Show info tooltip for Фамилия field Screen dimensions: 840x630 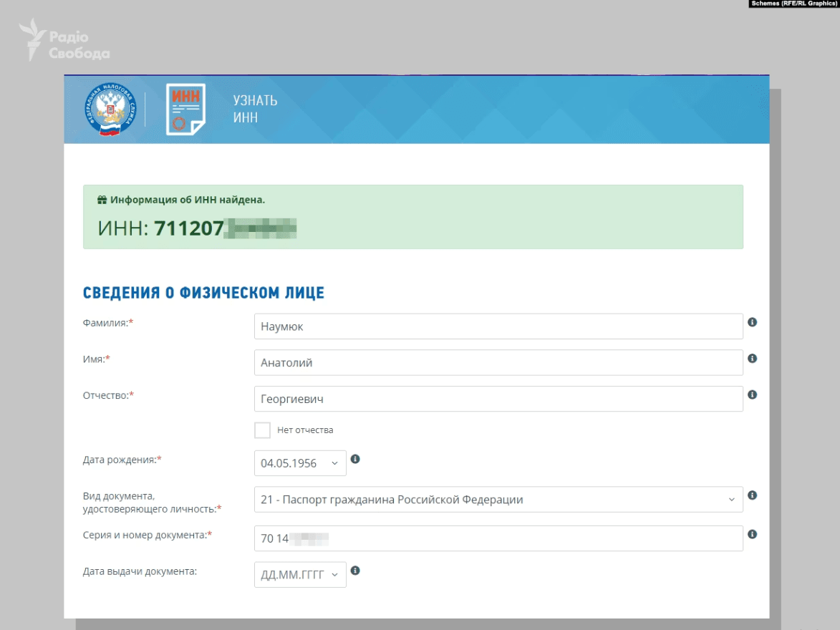tap(752, 323)
